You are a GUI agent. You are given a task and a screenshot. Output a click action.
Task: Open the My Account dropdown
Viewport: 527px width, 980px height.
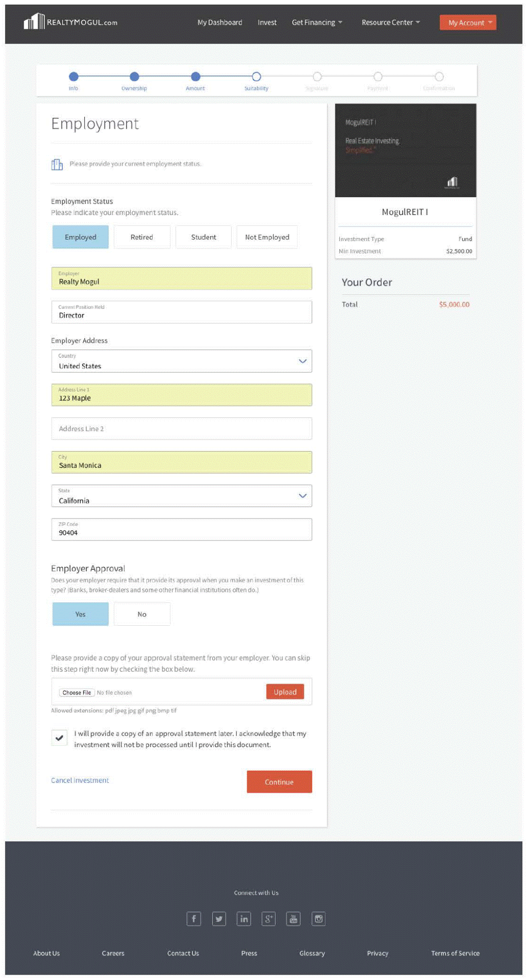click(468, 22)
